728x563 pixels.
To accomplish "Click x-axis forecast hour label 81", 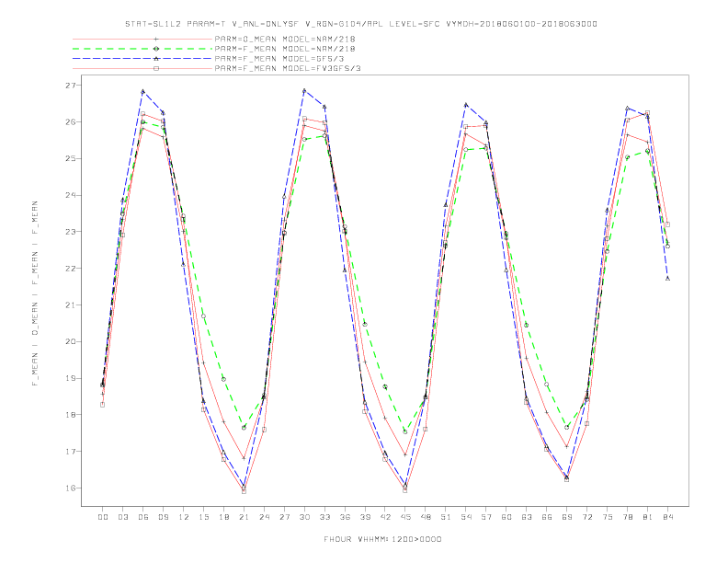I will pos(648,517).
